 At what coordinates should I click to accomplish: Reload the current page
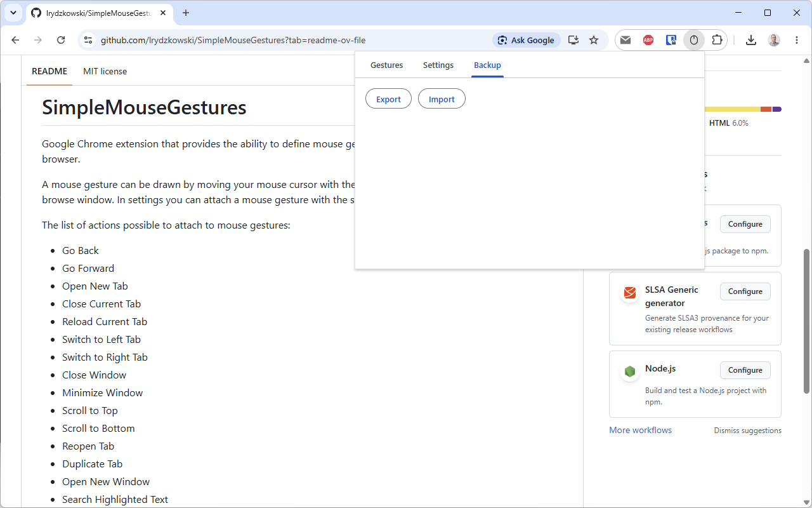point(61,40)
